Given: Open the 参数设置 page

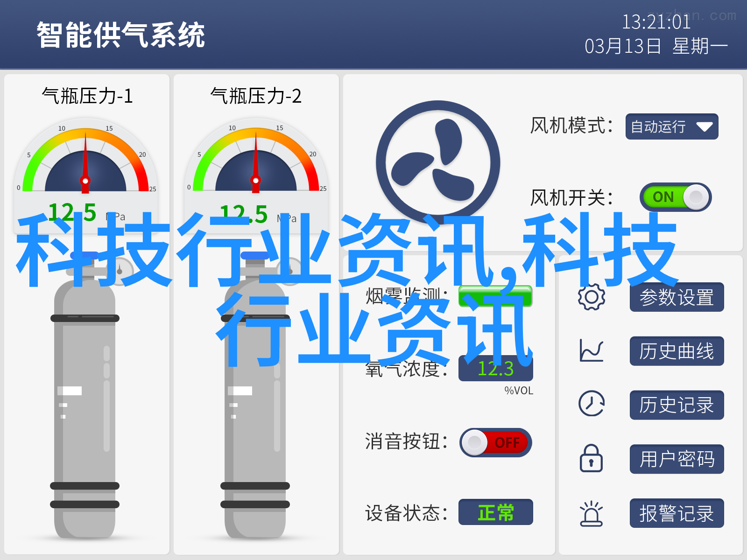Looking at the screenshot, I should click(677, 297).
